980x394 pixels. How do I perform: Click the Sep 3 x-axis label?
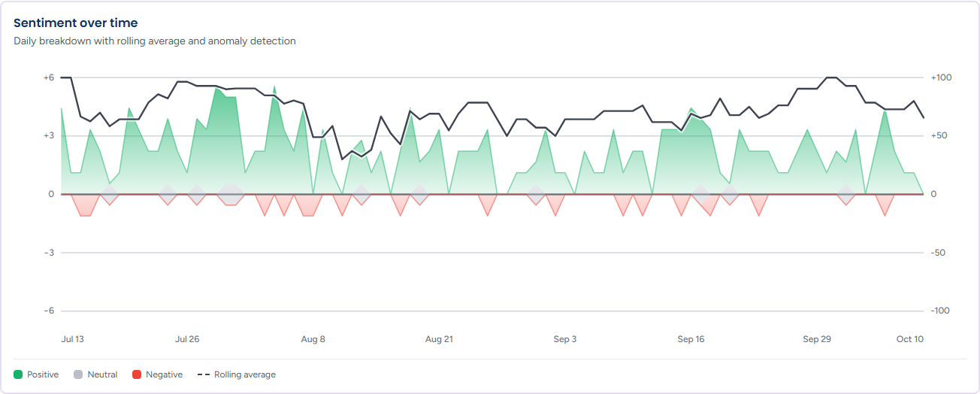point(565,339)
